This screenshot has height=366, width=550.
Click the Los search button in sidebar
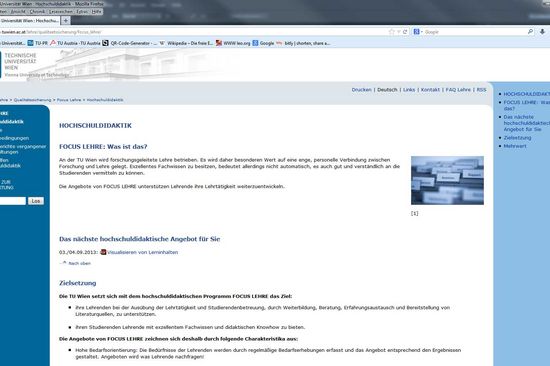pos(36,201)
